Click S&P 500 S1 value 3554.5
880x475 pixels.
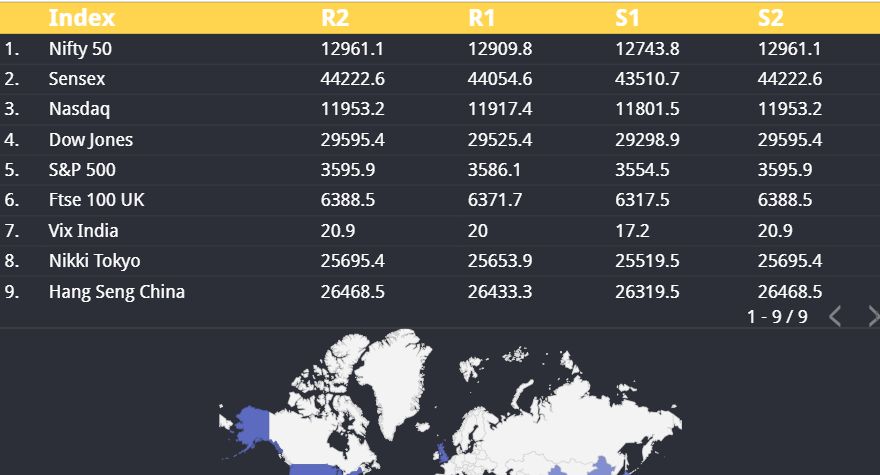[x=642, y=170]
